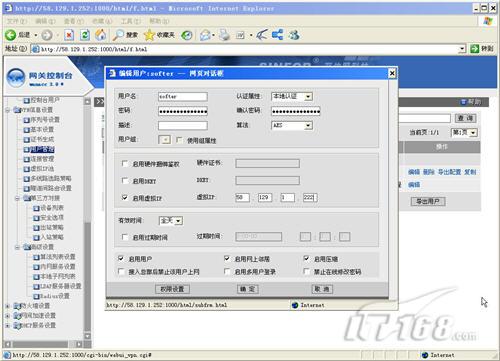
Task: Open the 有效时间 全天 dropdown
Action: coord(170,221)
